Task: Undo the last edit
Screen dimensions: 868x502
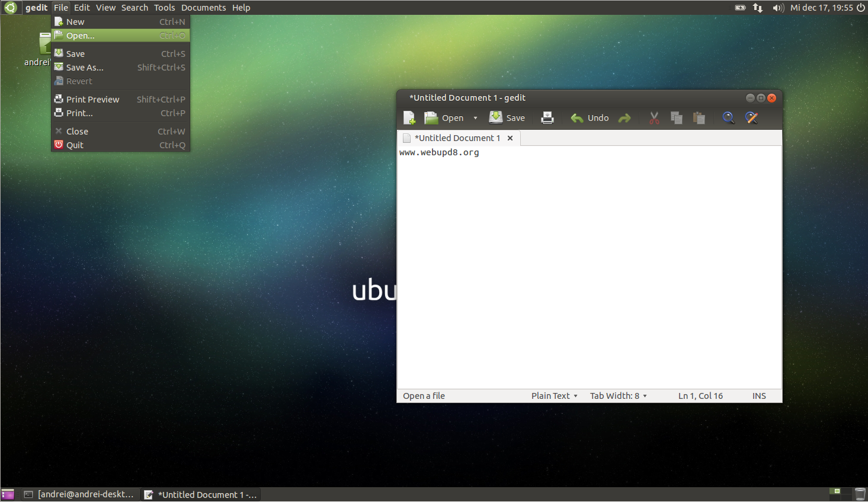Action: coord(589,117)
